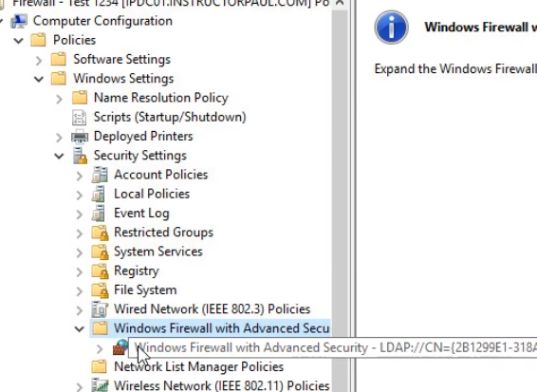537x392 pixels.
Task: Select Wired Network (IEEE 802.3) Policies label
Action: 212,309
